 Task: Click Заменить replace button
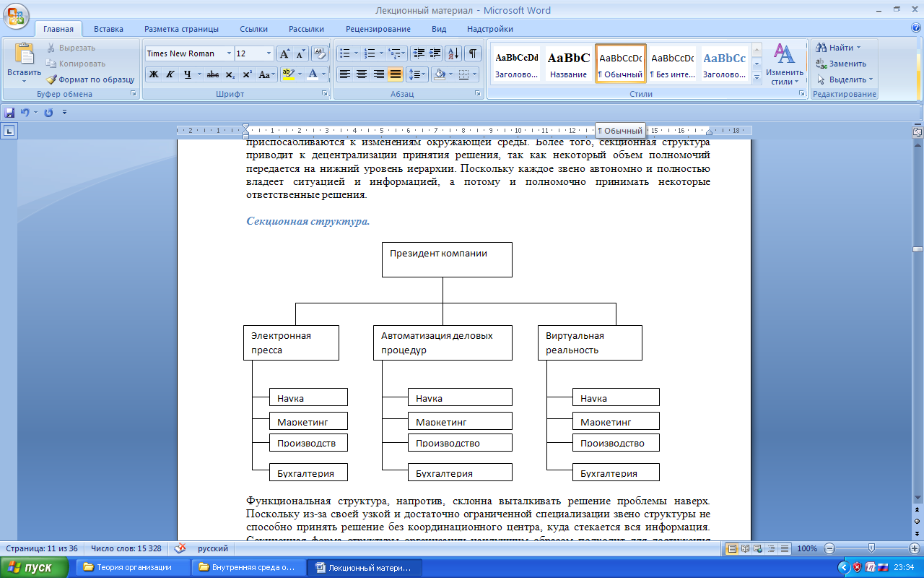pos(841,64)
